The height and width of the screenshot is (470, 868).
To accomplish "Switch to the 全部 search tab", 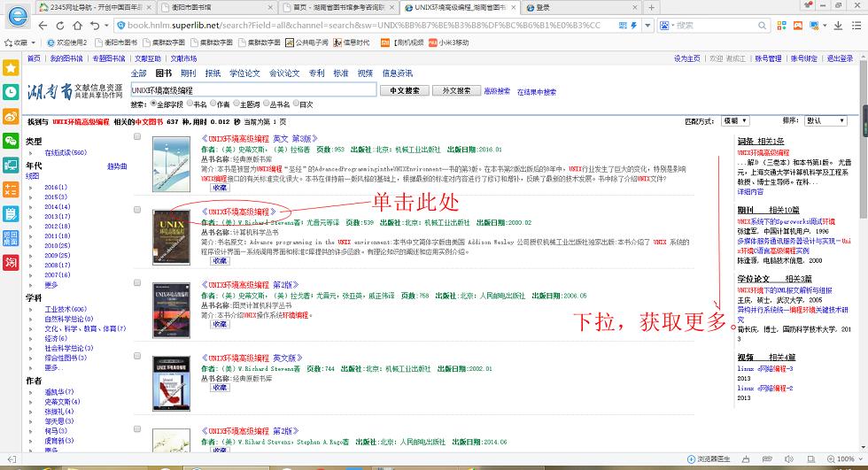I will (x=138, y=73).
